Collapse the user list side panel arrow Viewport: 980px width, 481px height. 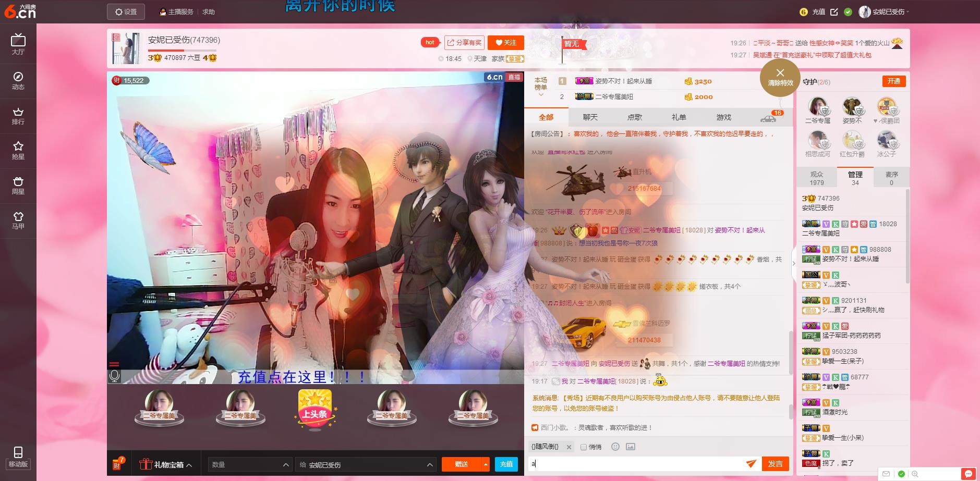[794, 263]
